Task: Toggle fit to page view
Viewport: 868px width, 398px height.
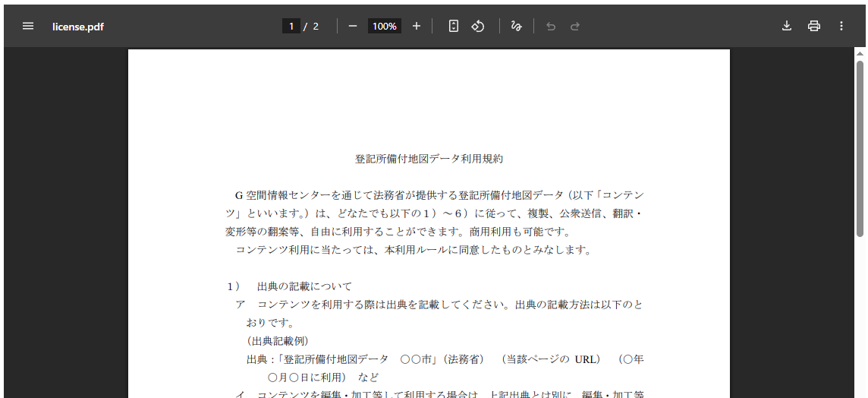Action: pyautogui.click(x=454, y=26)
